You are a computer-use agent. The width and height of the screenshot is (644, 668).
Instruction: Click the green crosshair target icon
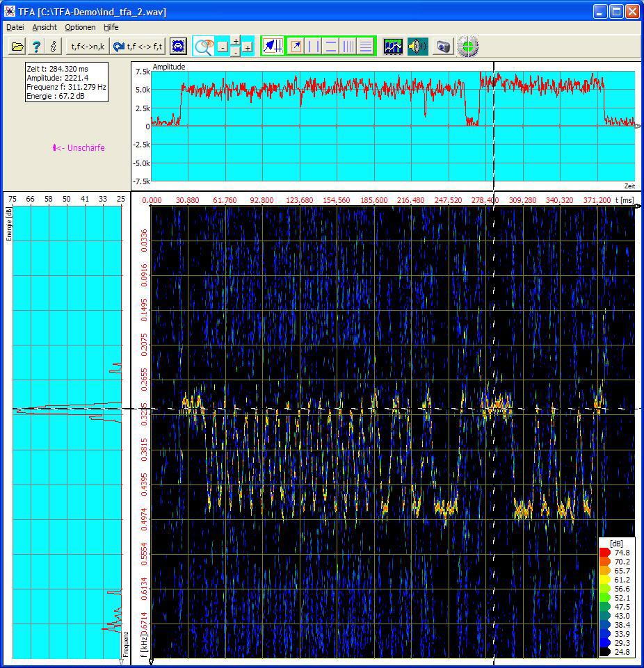(468, 47)
